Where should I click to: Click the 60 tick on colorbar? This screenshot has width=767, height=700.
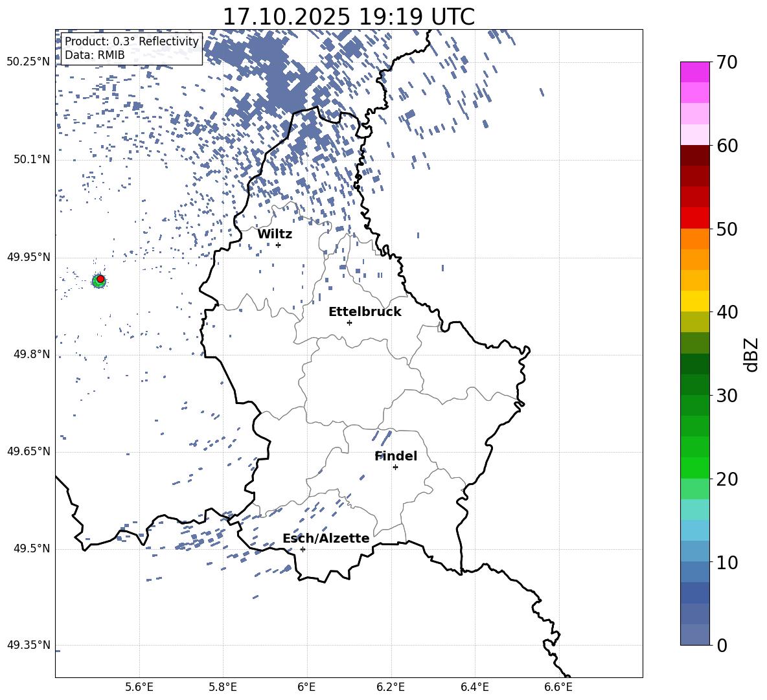[726, 146]
